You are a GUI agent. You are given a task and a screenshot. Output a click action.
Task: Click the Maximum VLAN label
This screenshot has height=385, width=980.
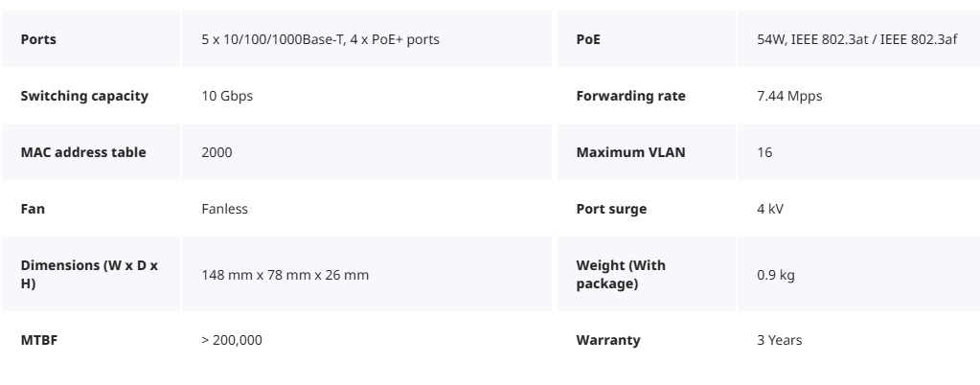point(630,152)
